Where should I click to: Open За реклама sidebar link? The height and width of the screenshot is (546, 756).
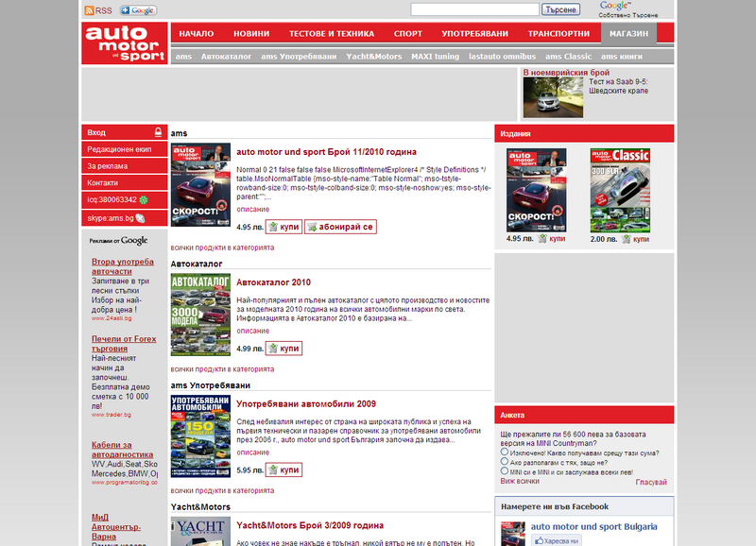tap(125, 166)
